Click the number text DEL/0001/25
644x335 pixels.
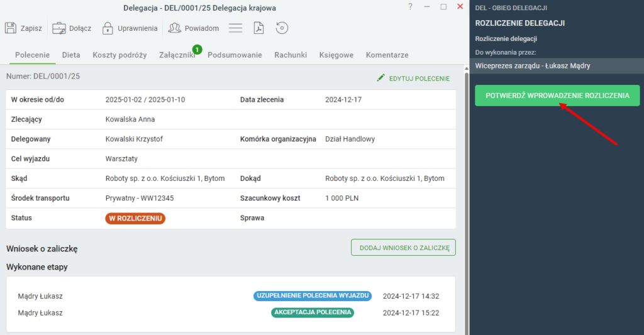(57, 76)
